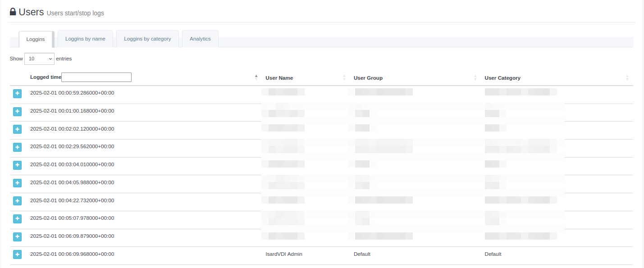Click plus icon for 00:04:05.988000 entry
Screen dimensions: 644x268
click(17, 183)
